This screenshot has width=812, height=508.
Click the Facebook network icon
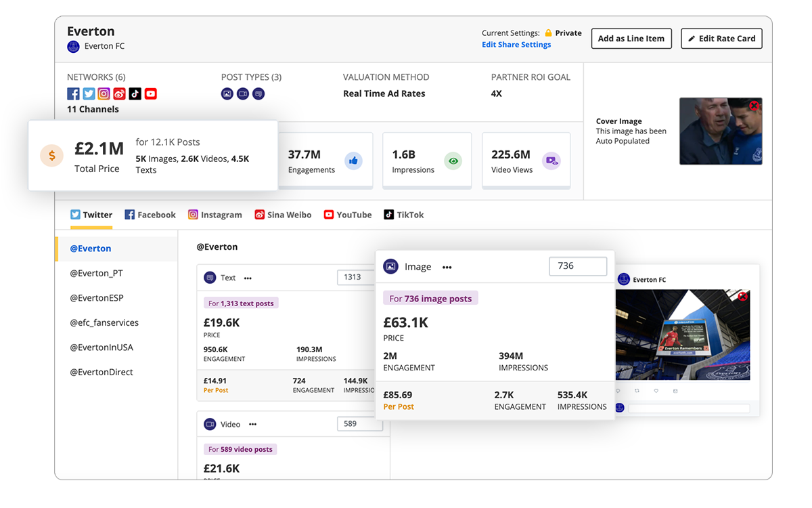tap(73, 94)
